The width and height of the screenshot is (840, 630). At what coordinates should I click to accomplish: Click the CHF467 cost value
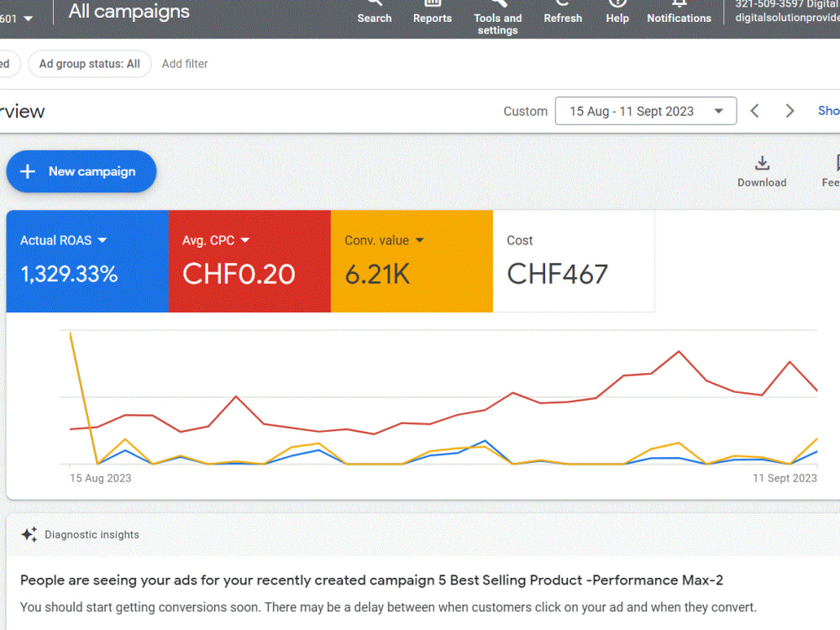pyautogui.click(x=557, y=275)
